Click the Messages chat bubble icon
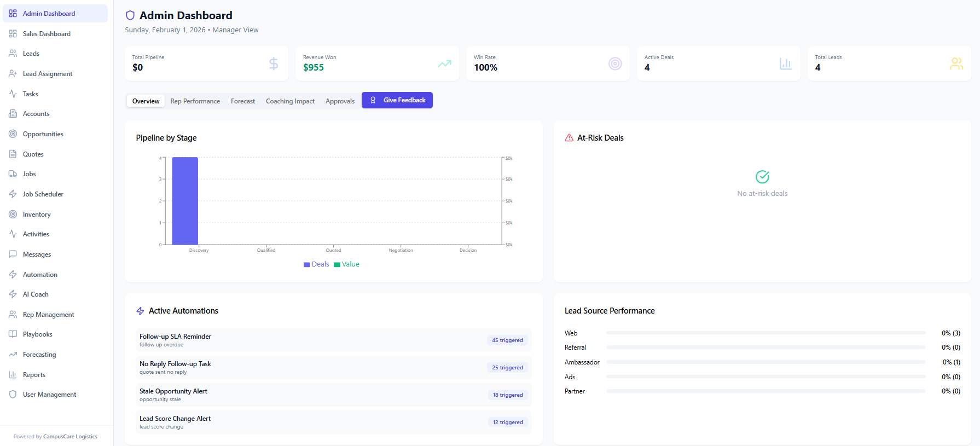Image resolution: width=980 pixels, height=446 pixels. 13,254
